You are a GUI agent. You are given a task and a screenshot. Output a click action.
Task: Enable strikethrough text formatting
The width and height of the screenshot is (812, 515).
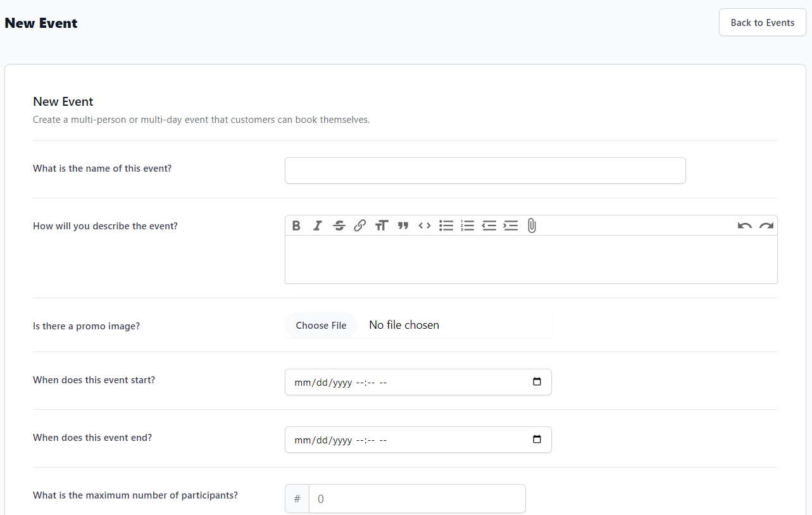click(x=339, y=226)
